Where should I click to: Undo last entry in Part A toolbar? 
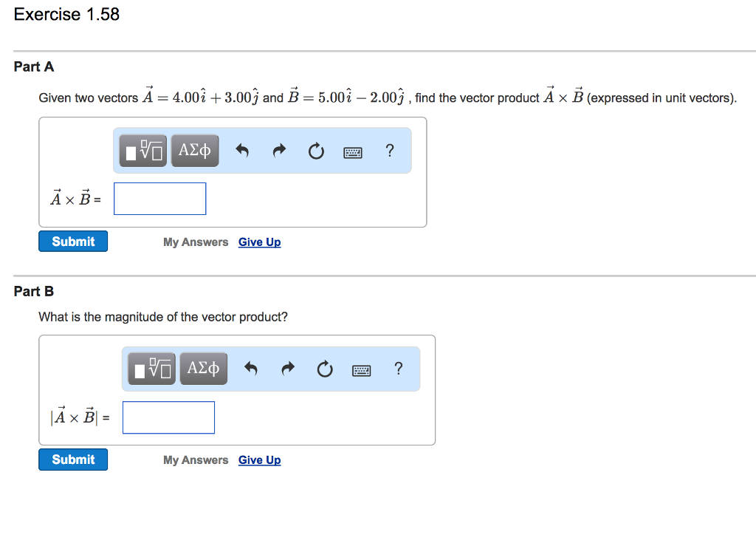[242, 151]
